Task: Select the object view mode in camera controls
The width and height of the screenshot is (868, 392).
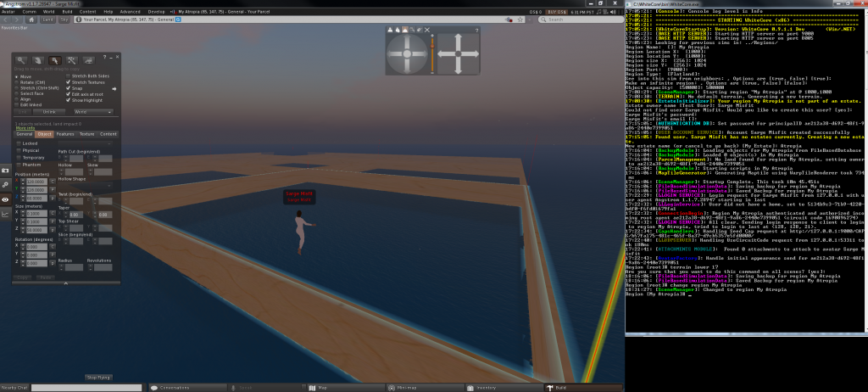Action: (412, 30)
